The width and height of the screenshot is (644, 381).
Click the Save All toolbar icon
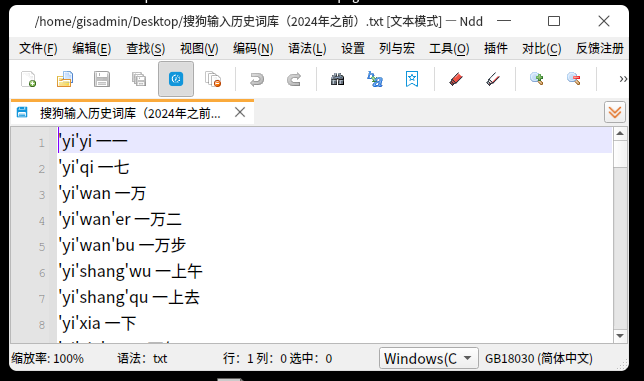coord(139,79)
